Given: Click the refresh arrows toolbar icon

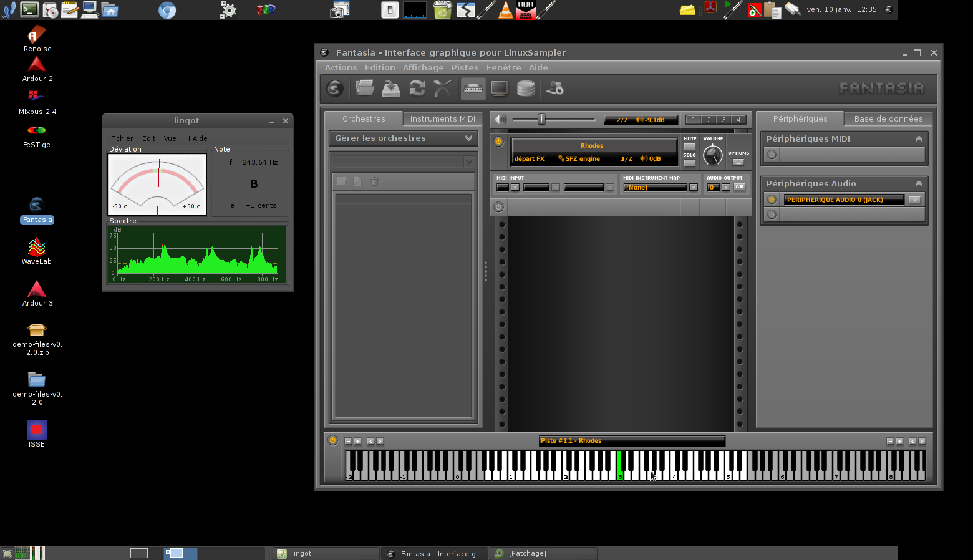Looking at the screenshot, I should point(417,89).
